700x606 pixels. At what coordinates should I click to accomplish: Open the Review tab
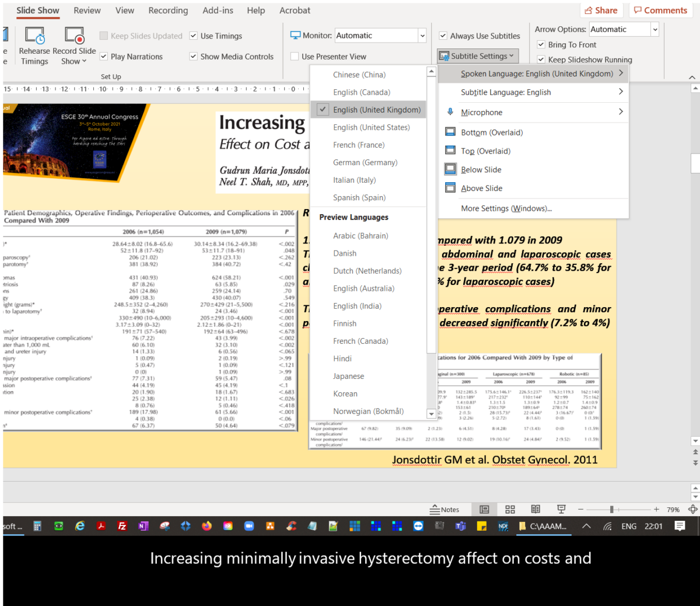[87, 11]
